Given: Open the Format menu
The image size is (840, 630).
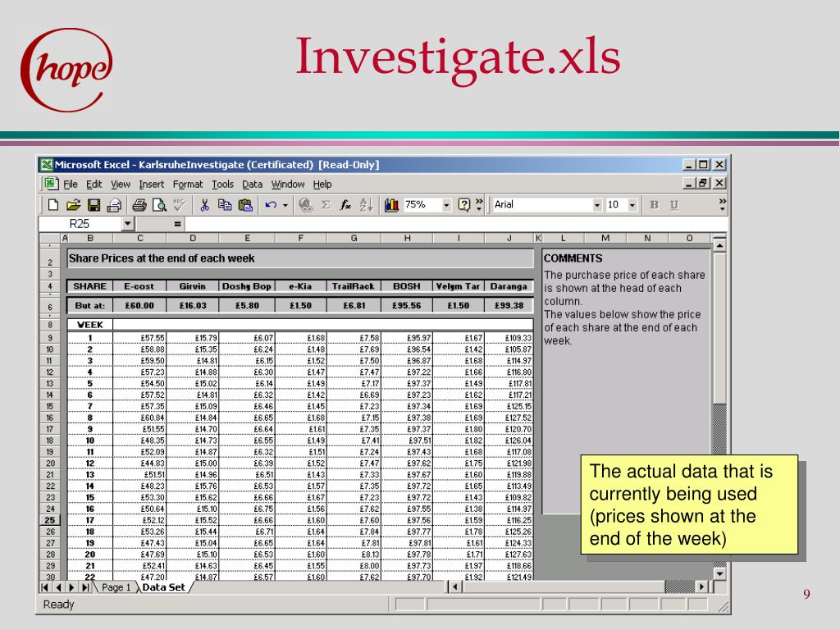Looking at the screenshot, I should (188, 185).
